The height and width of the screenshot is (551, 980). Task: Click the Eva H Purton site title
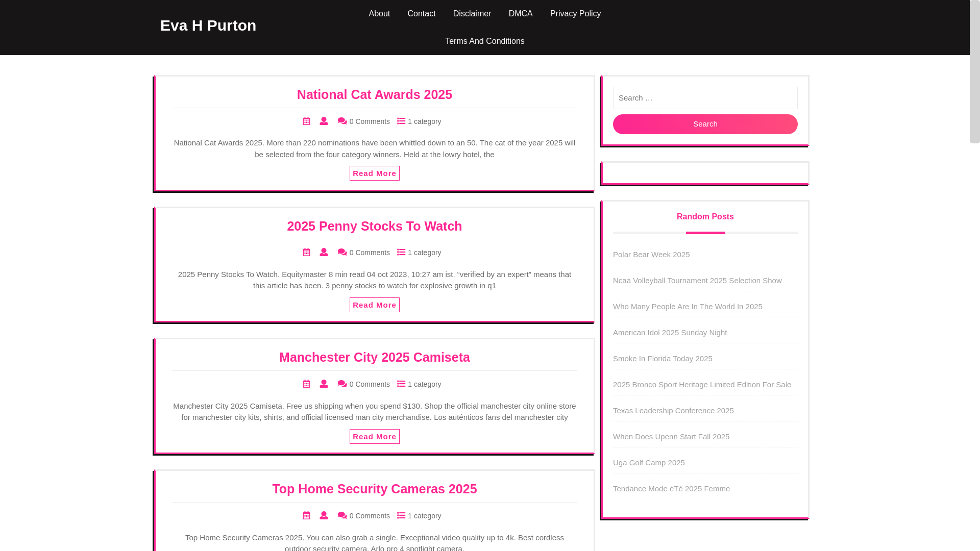(x=208, y=26)
